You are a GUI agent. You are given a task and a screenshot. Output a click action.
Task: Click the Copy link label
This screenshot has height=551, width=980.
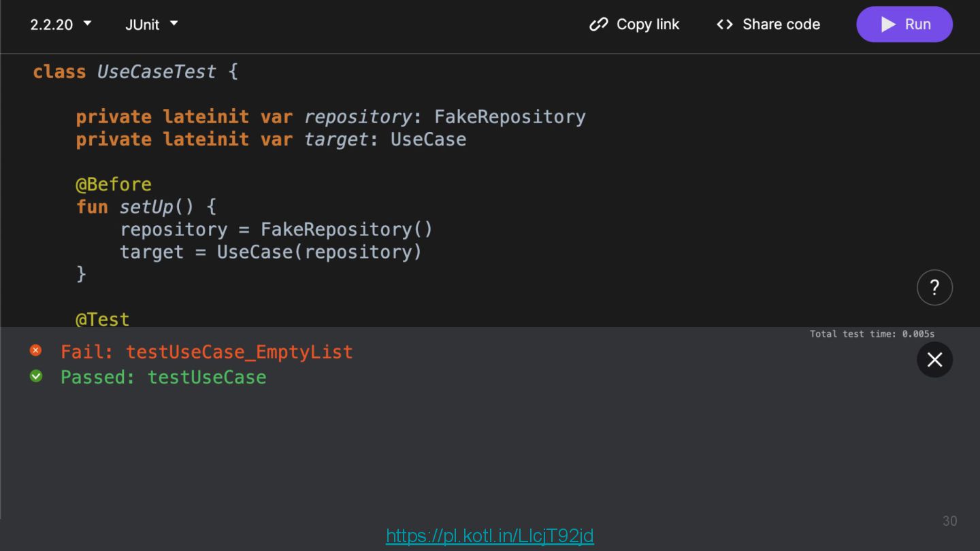[648, 24]
